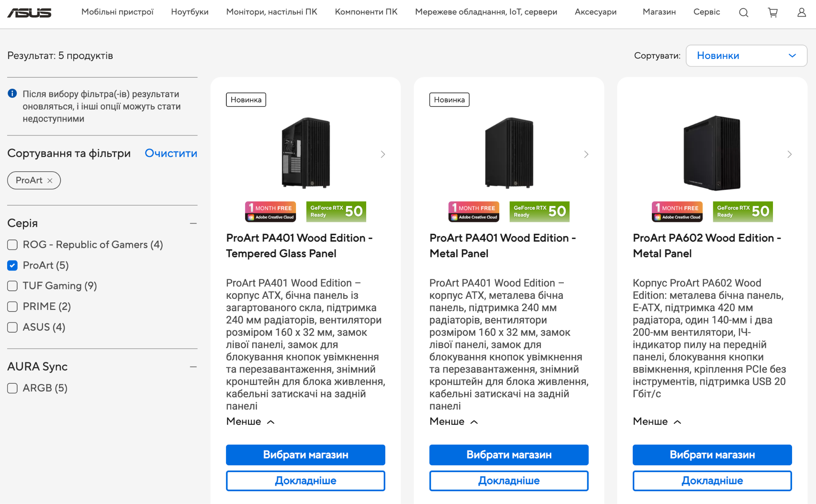Click Докладніше for PA602 Metal Panel
816x504 pixels.
(x=712, y=481)
